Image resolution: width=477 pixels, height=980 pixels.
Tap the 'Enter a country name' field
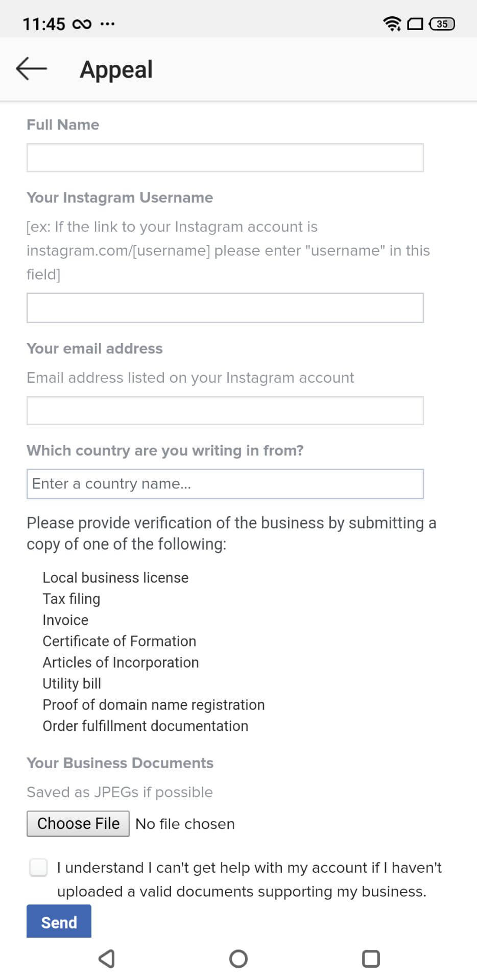coord(225,483)
